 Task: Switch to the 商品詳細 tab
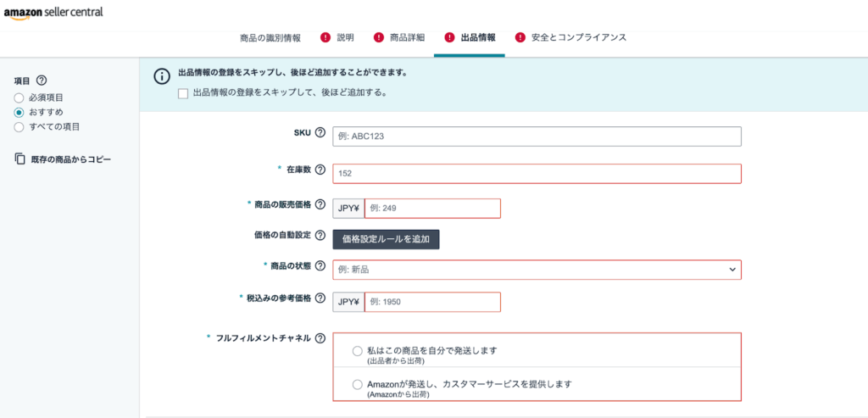(x=400, y=37)
